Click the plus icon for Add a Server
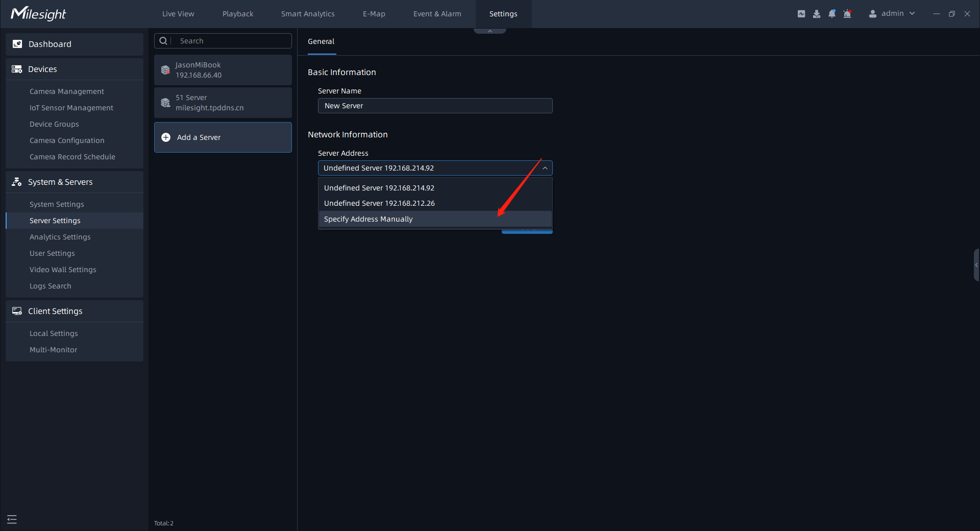Screen dimensions: 980x531 click(166, 137)
